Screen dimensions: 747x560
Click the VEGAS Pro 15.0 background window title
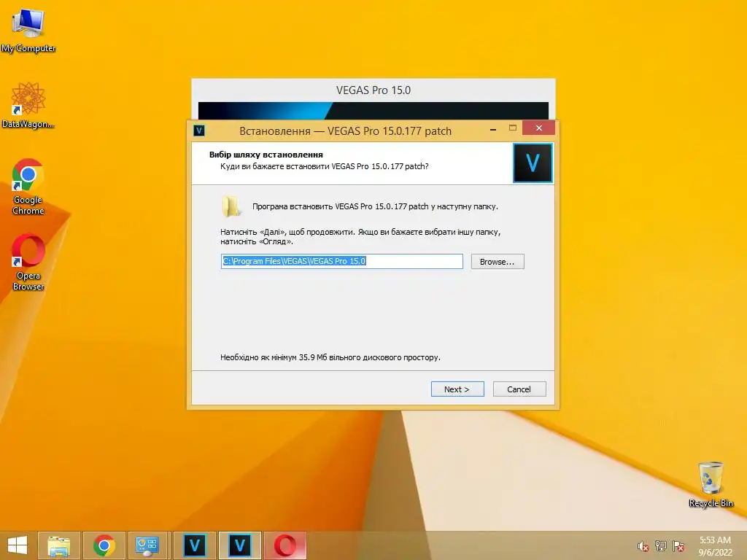[373, 90]
